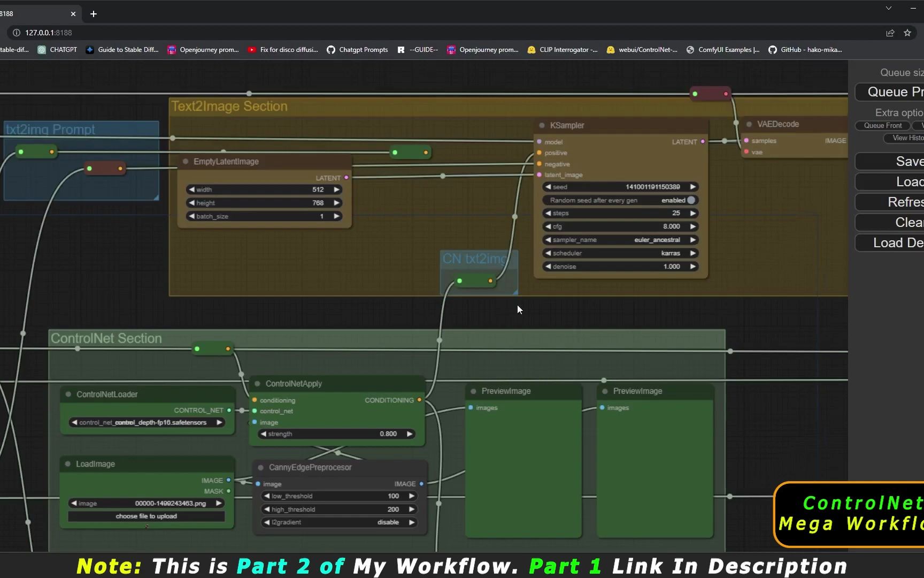
Task: Select next scheduler option arrow
Action: click(x=693, y=253)
